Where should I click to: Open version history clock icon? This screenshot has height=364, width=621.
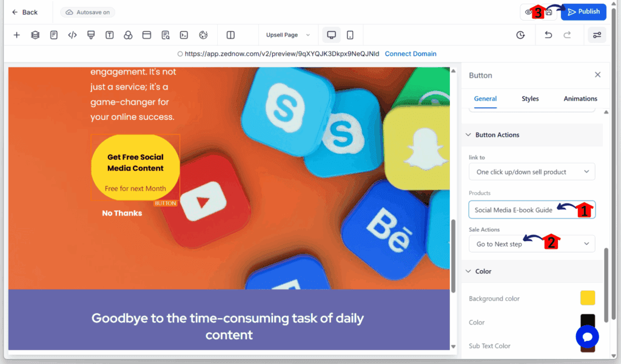pyautogui.click(x=520, y=35)
